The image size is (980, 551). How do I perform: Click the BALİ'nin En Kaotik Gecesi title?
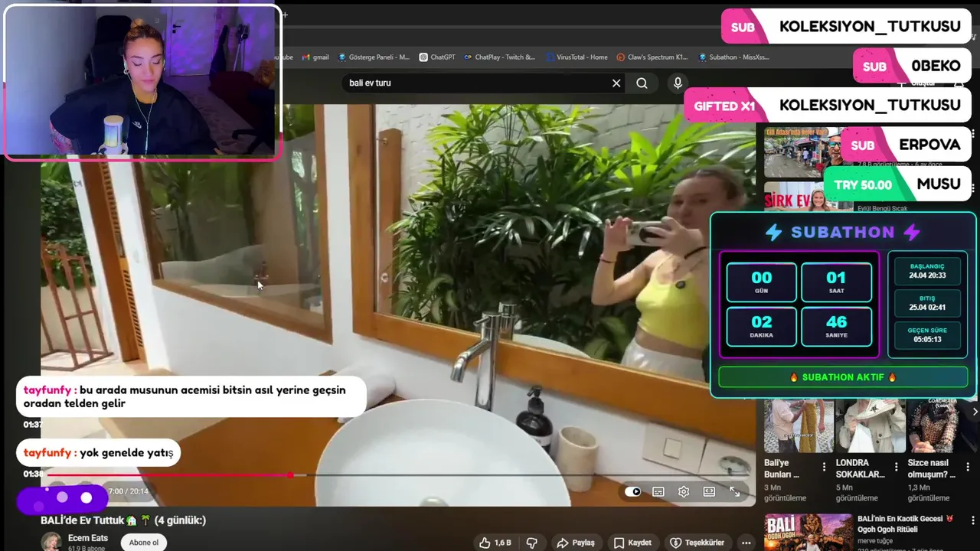[x=906, y=523]
